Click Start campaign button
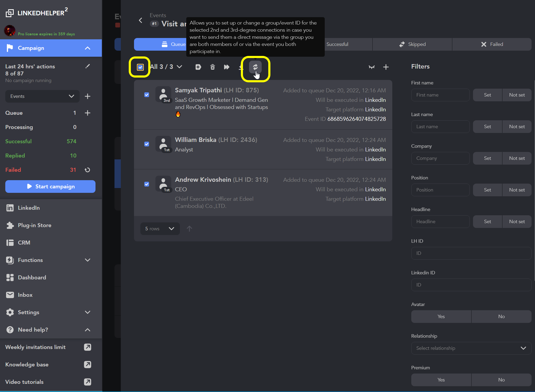This screenshot has height=392, width=535. click(50, 187)
